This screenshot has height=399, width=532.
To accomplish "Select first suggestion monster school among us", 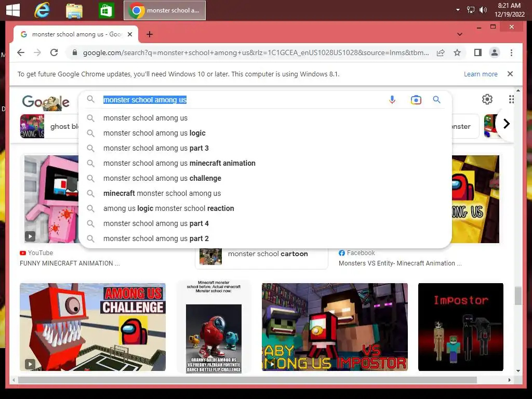I will [x=265, y=118].
